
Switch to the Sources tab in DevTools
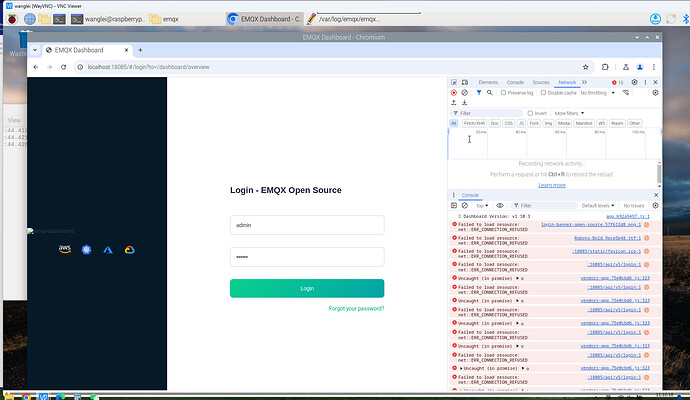[541, 82]
